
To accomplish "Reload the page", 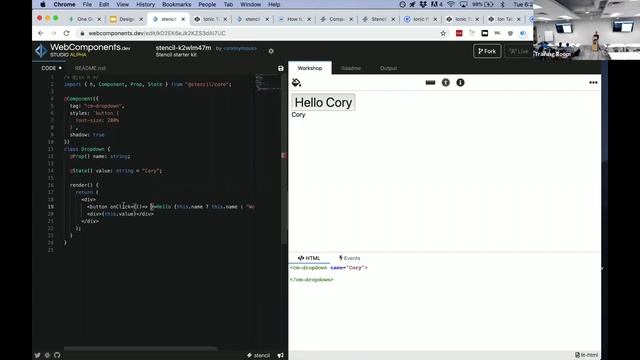I will [66, 33].
